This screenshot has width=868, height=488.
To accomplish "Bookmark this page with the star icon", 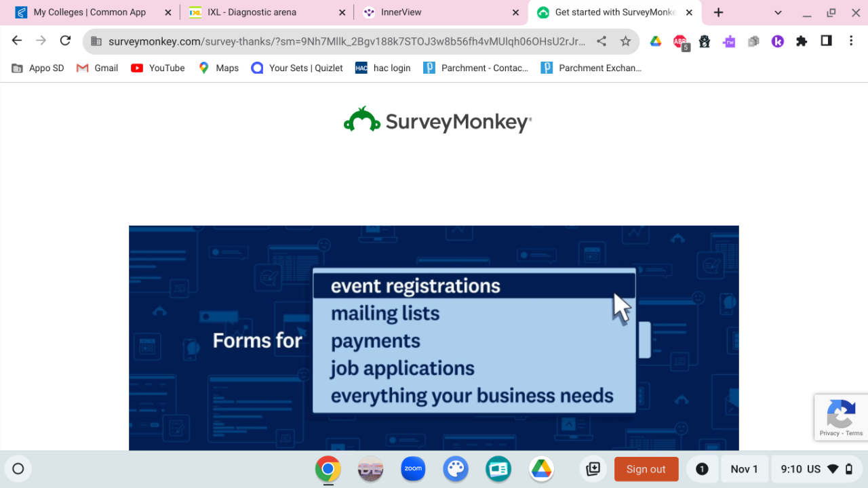I will tap(625, 41).
